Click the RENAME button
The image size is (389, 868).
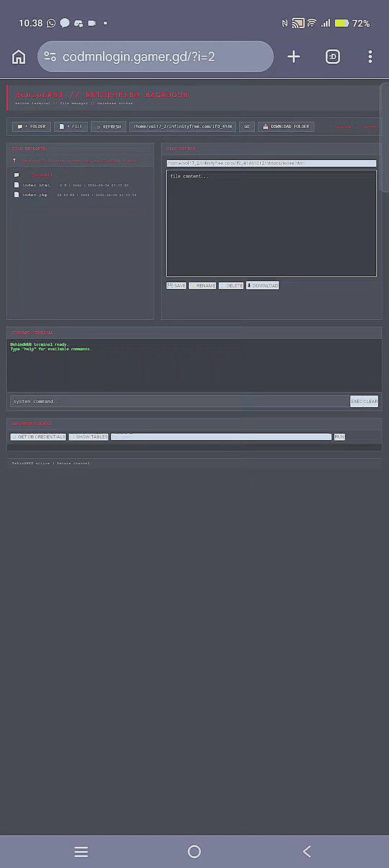202,285
